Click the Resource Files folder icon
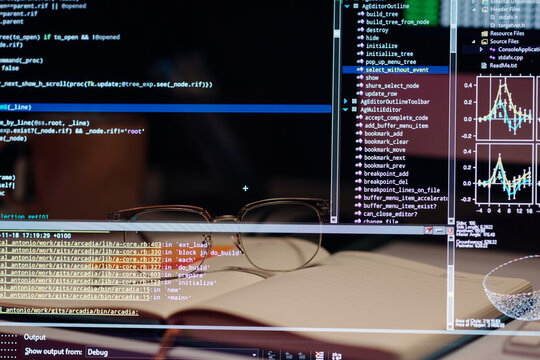 point(485,33)
